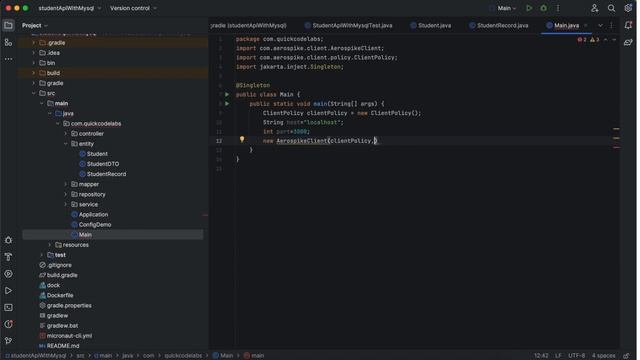Collapse the src folder
Screen dimensions: 640x360
[x=34, y=93]
